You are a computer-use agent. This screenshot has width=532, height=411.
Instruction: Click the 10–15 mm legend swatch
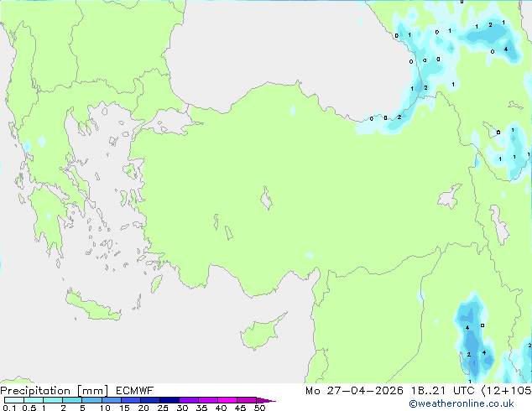[x=111, y=400]
